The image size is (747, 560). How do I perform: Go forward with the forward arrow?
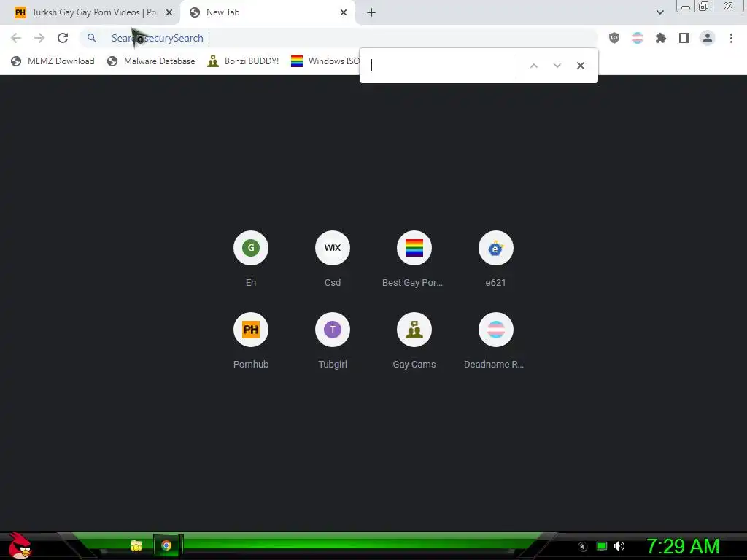click(x=39, y=38)
